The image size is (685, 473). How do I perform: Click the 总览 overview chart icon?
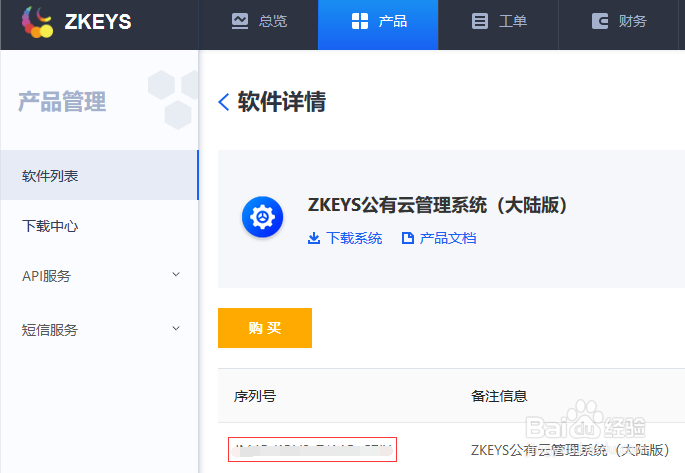[x=240, y=21]
